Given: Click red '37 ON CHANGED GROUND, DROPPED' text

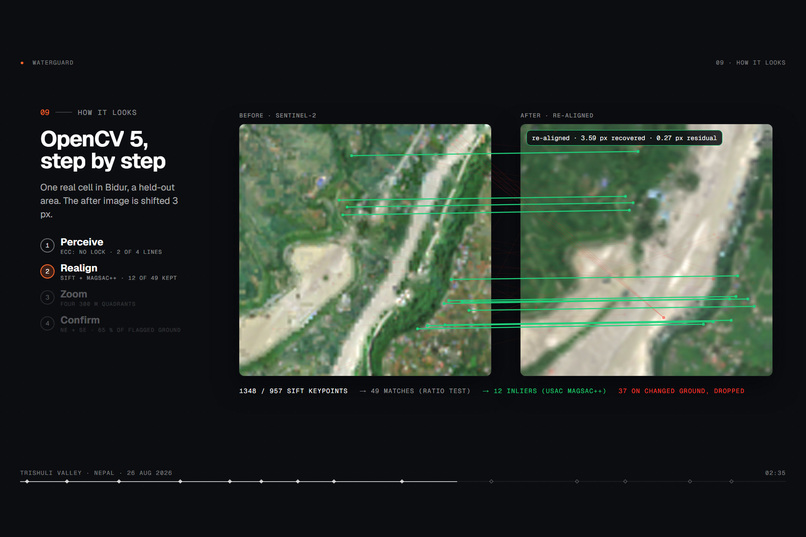Looking at the screenshot, I should click(x=681, y=391).
